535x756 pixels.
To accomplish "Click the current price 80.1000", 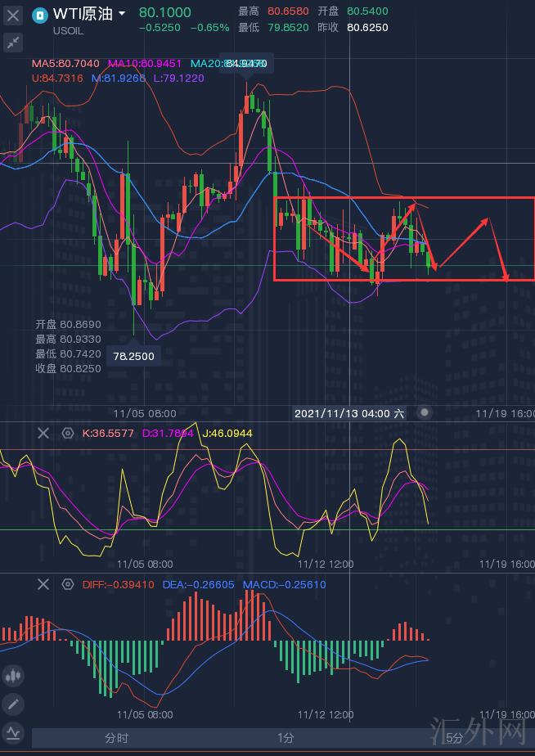I will (x=164, y=12).
